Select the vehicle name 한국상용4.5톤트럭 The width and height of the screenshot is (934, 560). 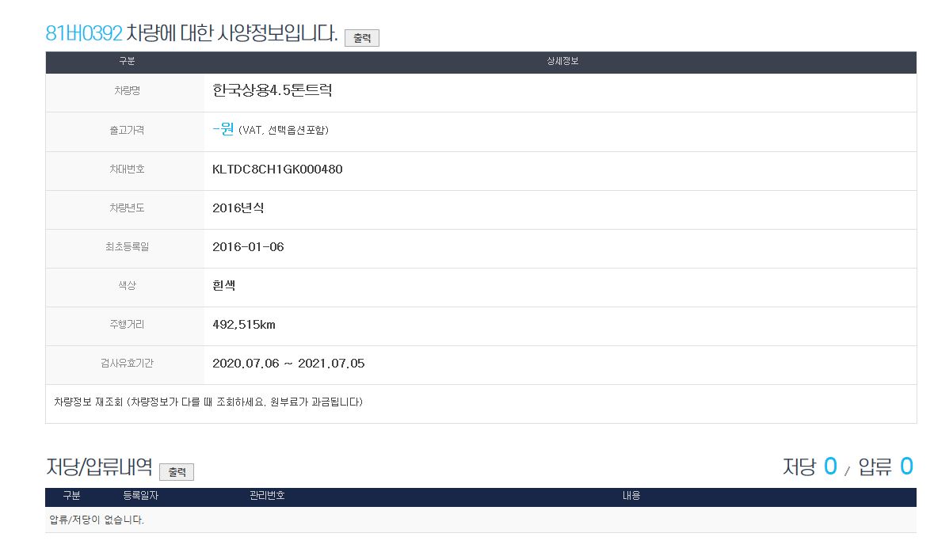(273, 90)
